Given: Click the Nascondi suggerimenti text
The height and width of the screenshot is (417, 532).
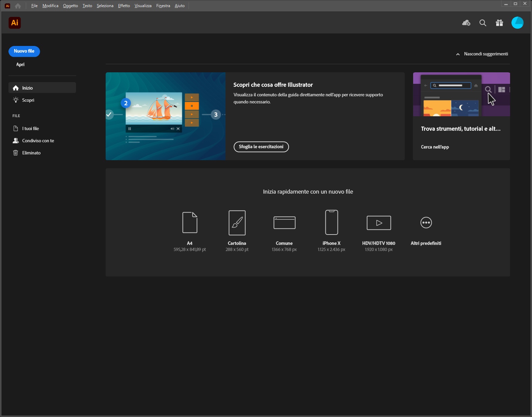Looking at the screenshot, I should coord(486,54).
